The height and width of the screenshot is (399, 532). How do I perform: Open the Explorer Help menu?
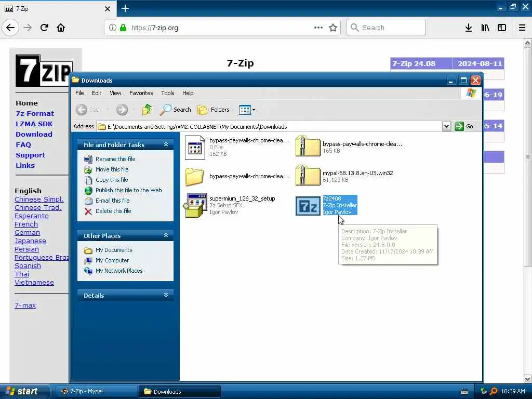click(x=188, y=93)
